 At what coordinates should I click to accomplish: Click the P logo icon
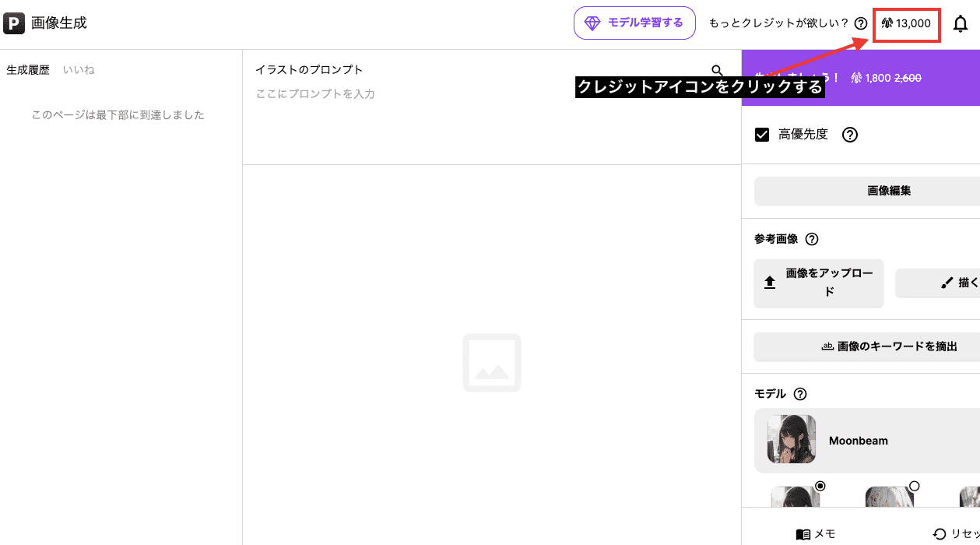click(x=14, y=23)
